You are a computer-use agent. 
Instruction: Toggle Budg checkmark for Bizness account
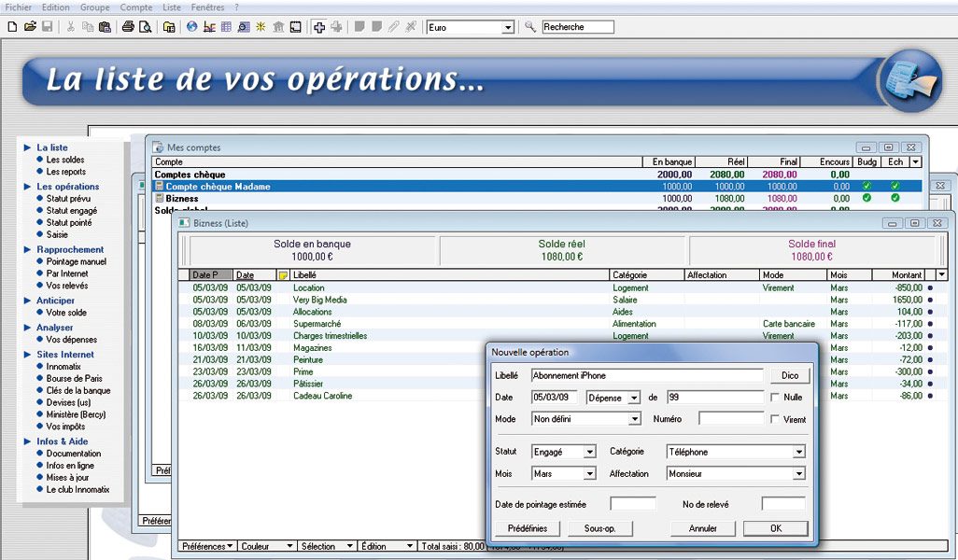[866, 198]
